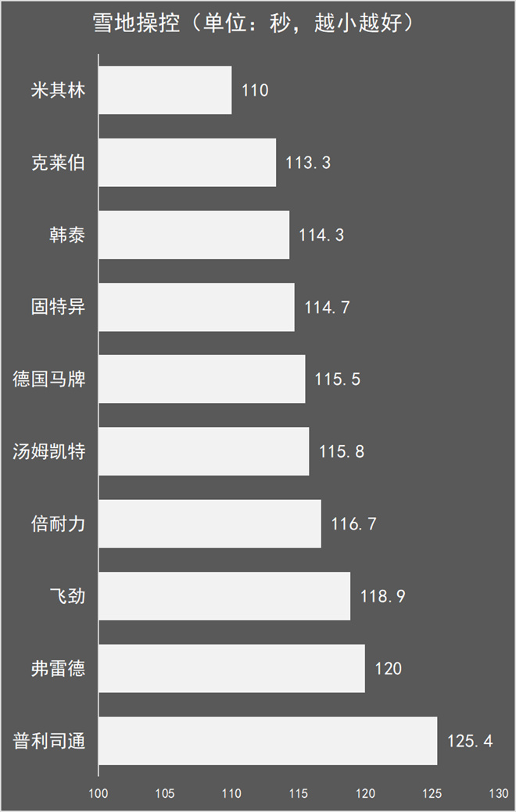The height and width of the screenshot is (812, 516).
Task: Click the 110 data label beside 米其林
Action: tap(255, 91)
